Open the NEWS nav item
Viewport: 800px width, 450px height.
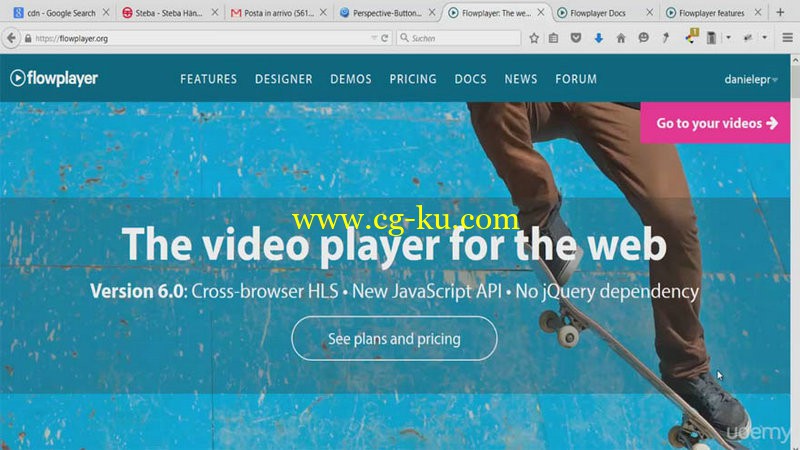[520, 79]
